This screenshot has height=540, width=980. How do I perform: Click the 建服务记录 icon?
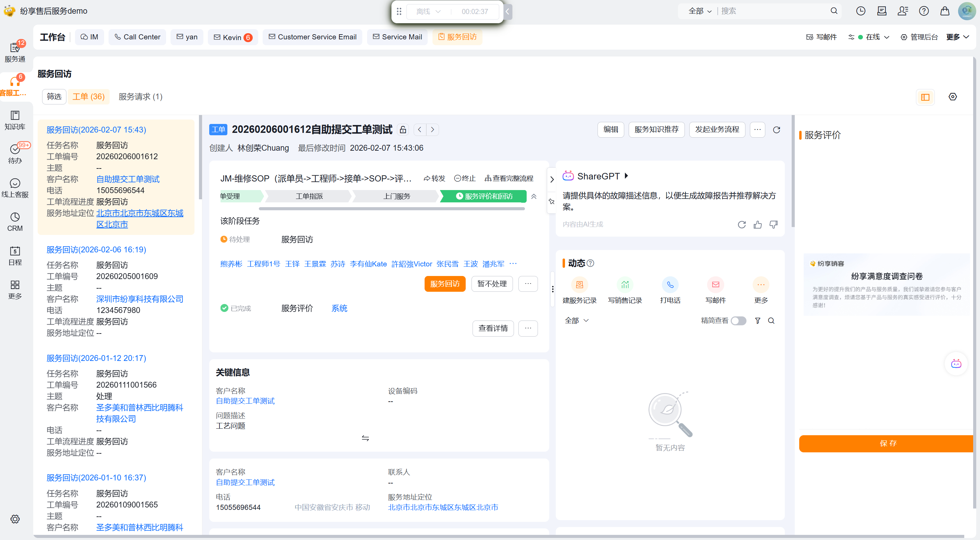click(x=579, y=285)
